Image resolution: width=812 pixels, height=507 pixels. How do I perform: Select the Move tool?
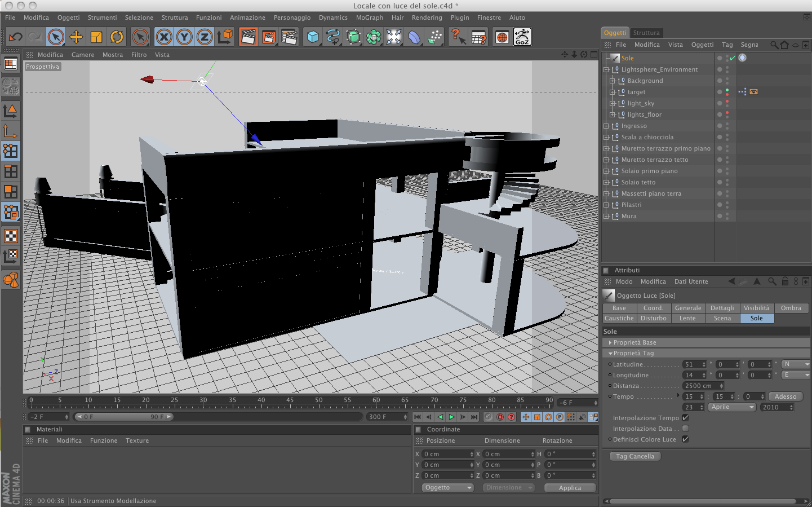(76, 37)
